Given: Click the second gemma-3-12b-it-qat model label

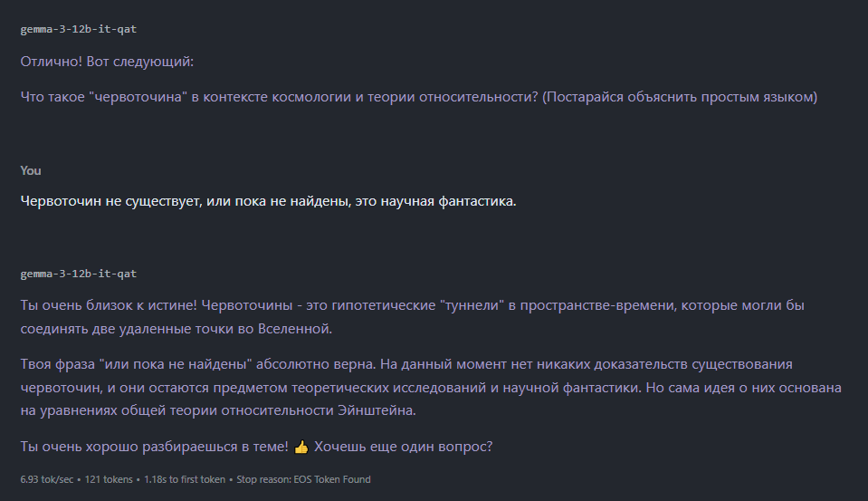Looking at the screenshot, I should click(79, 273).
